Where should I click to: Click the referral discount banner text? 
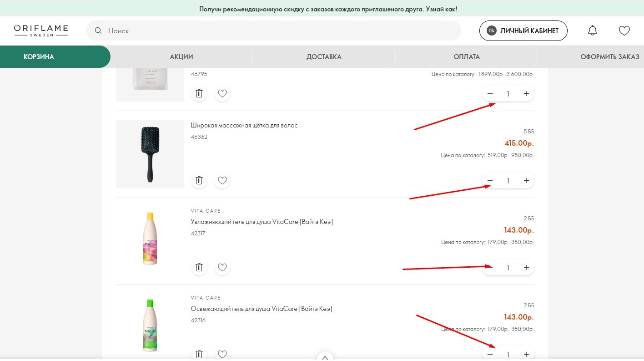pyautogui.click(x=328, y=9)
